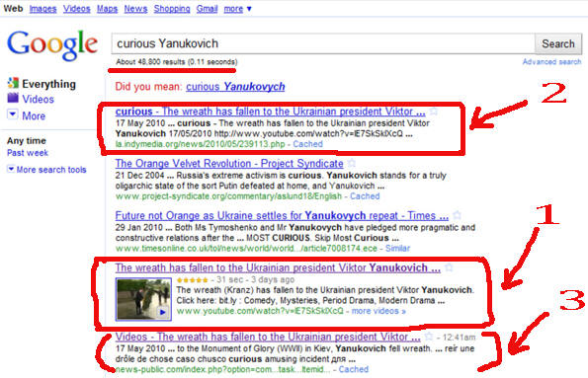The width and height of the screenshot is (588, 378).
Task: Click 'more videos »' link
Action: point(378,311)
